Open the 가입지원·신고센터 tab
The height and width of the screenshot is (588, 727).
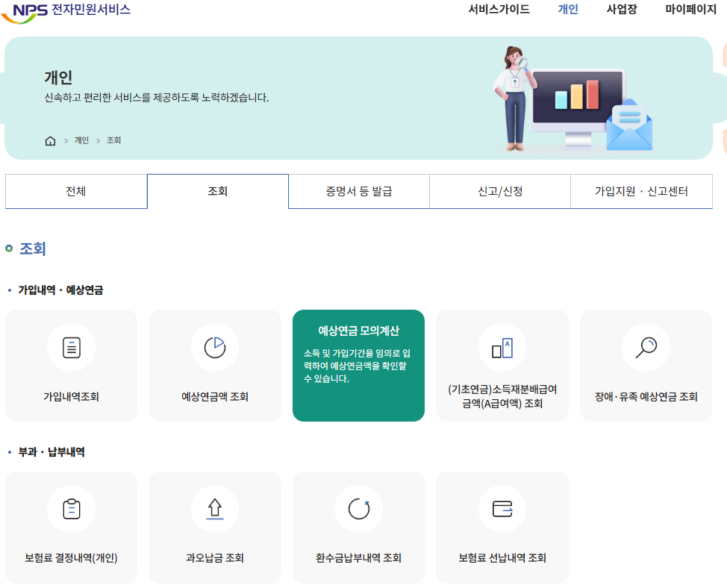642,192
